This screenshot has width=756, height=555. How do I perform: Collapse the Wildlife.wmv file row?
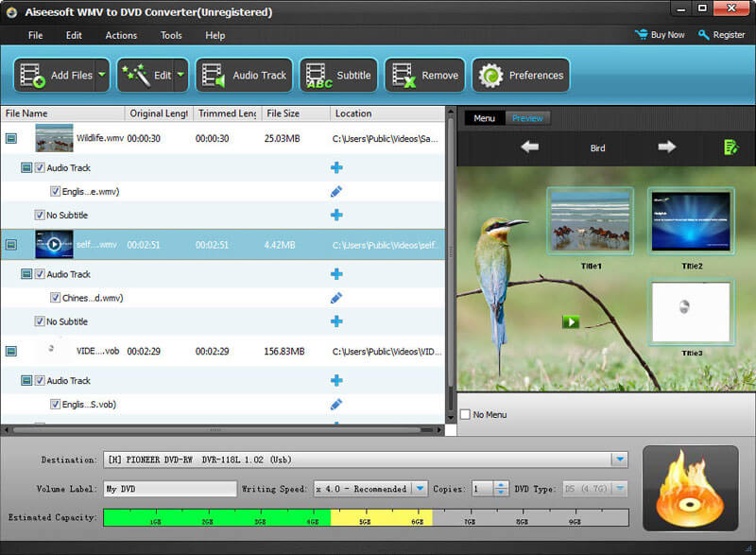(x=11, y=138)
